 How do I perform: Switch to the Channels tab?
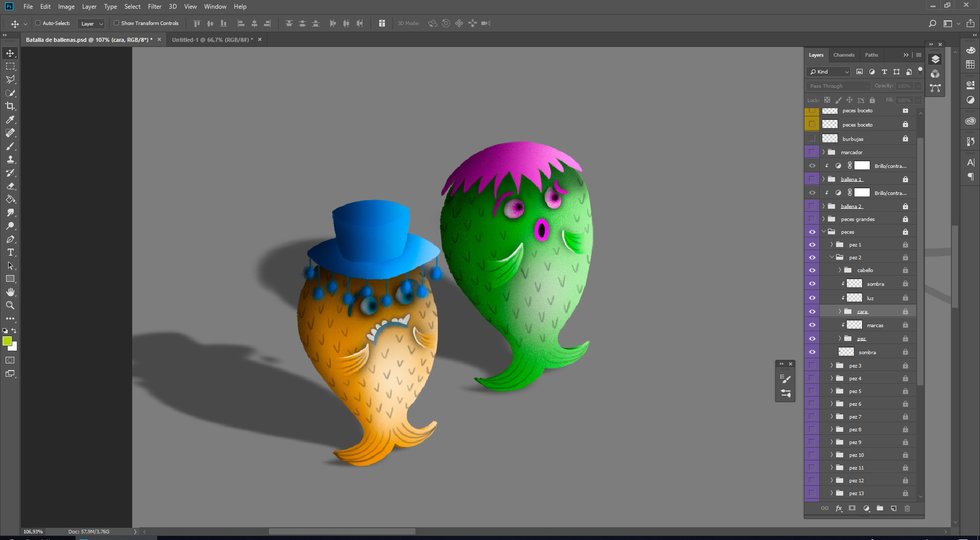point(844,55)
